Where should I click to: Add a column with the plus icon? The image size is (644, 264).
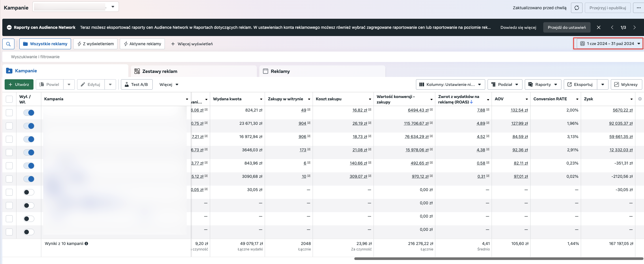640,99
